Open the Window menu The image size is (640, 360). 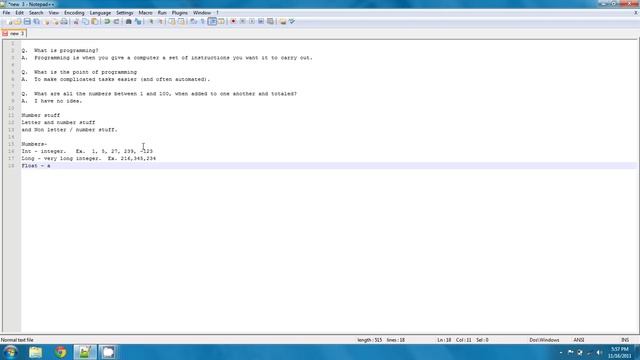[202, 13]
